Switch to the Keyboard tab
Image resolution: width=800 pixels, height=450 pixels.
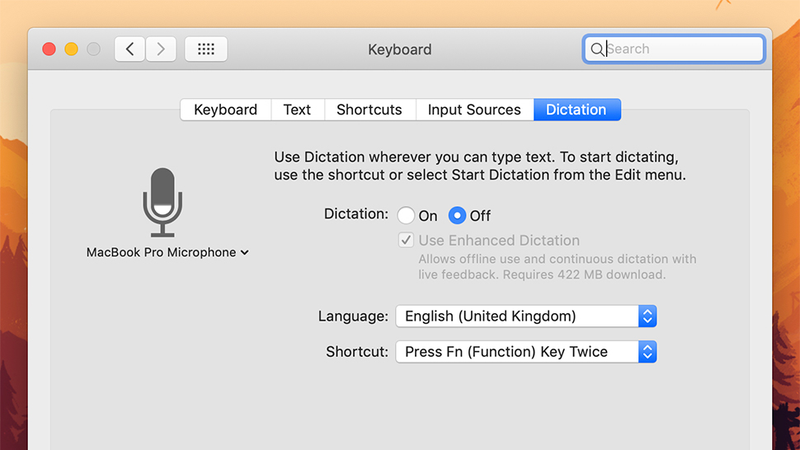coord(226,110)
